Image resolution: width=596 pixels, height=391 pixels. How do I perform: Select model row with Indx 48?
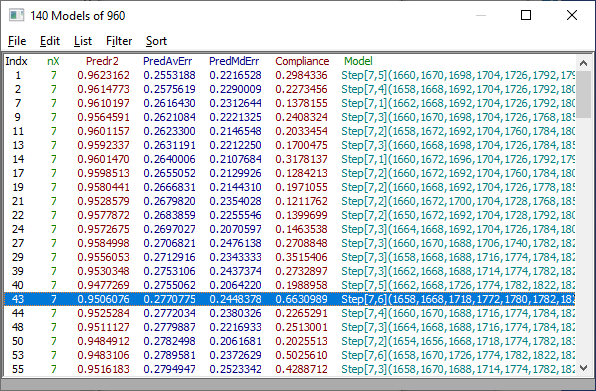tap(290, 327)
